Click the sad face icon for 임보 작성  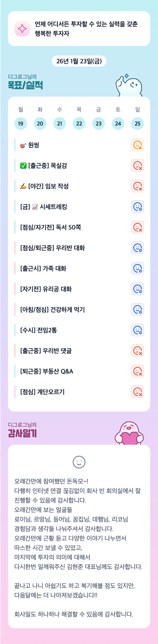pos(137,186)
